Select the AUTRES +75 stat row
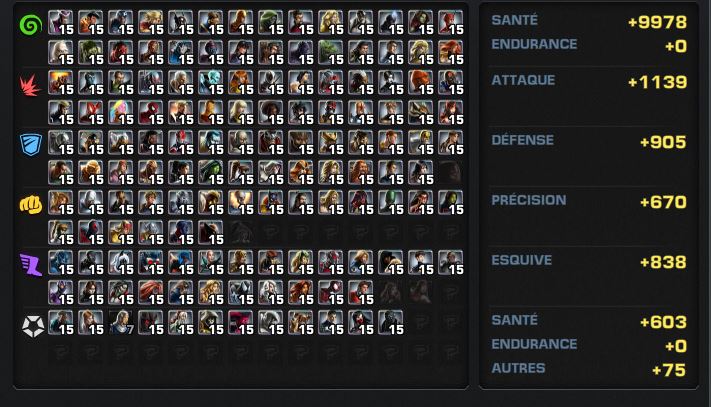This screenshot has height=407, width=711. (589, 369)
